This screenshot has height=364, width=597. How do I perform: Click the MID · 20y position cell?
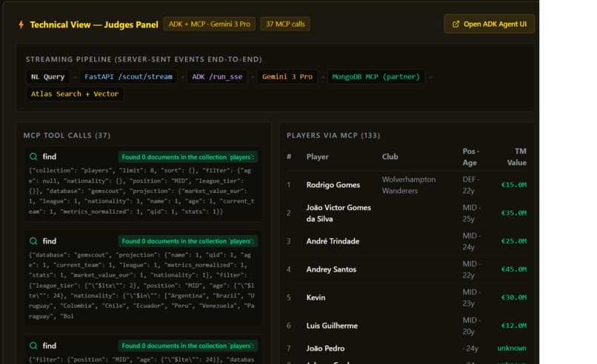click(471, 326)
